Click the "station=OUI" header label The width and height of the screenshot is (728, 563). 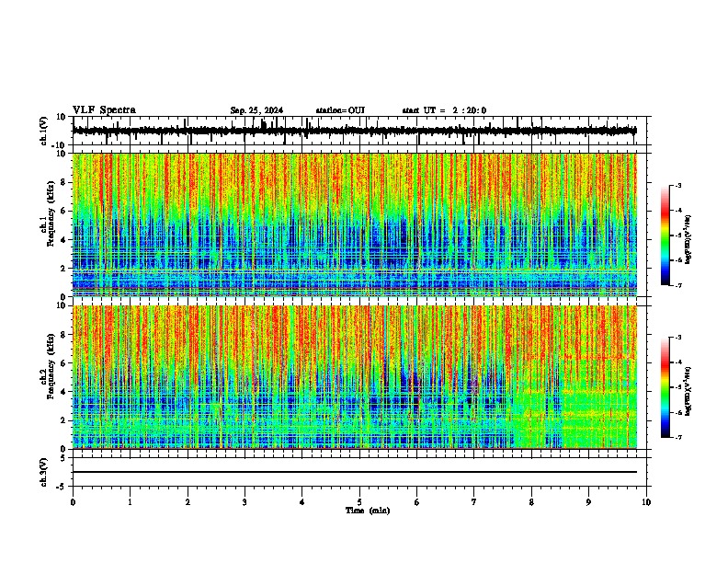click(340, 110)
